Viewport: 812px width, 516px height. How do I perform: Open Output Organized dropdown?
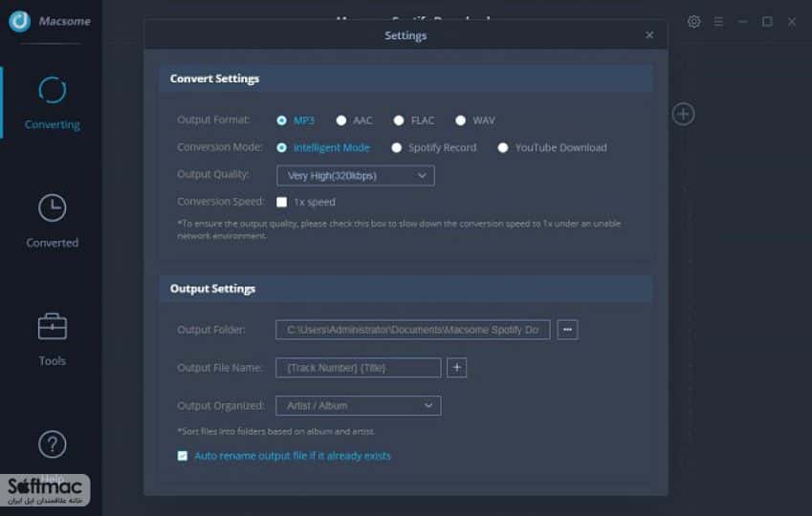point(359,406)
